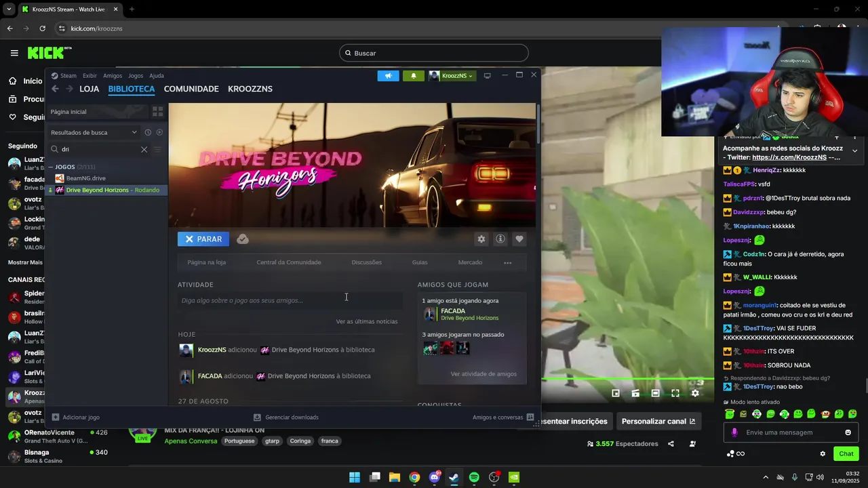Open more game links ellipsis menu
The height and width of the screenshot is (488, 868).
click(507, 263)
